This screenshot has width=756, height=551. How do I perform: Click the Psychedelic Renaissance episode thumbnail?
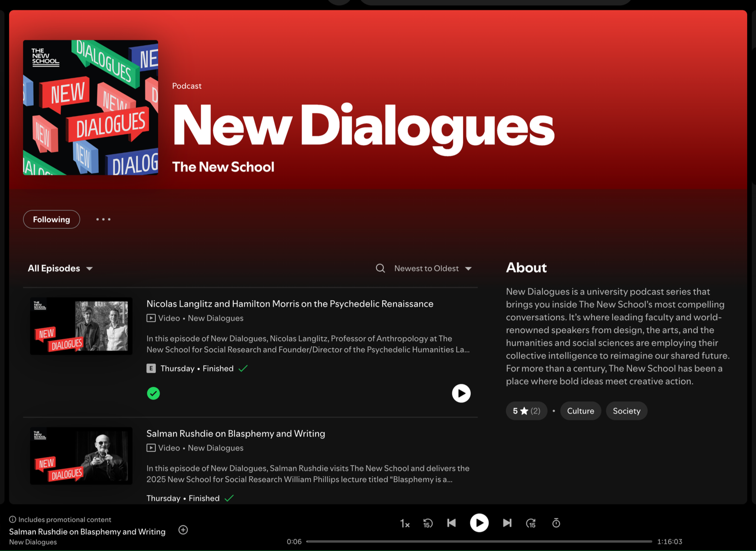coord(81,326)
